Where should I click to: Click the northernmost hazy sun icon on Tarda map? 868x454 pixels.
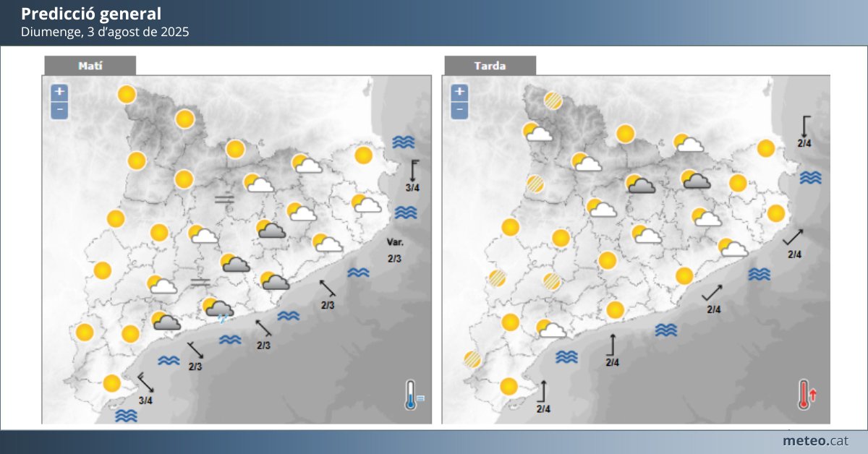pyautogui.click(x=553, y=100)
